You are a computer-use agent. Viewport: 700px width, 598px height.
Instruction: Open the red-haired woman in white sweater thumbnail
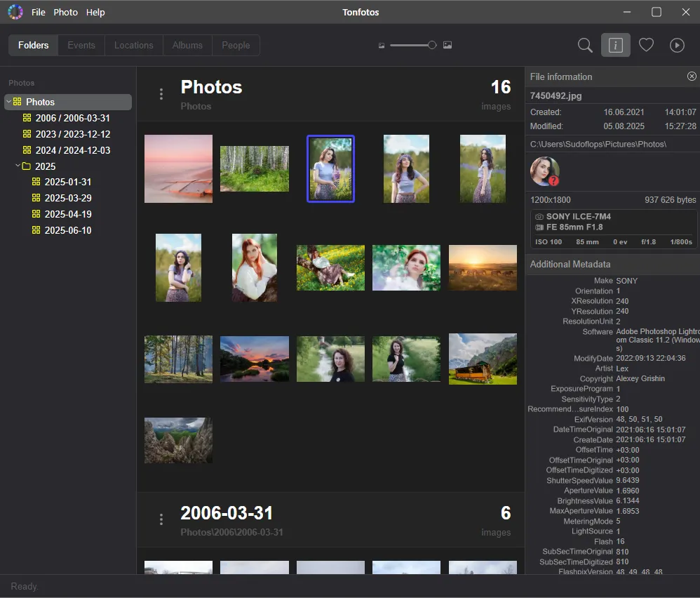[255, 267]
